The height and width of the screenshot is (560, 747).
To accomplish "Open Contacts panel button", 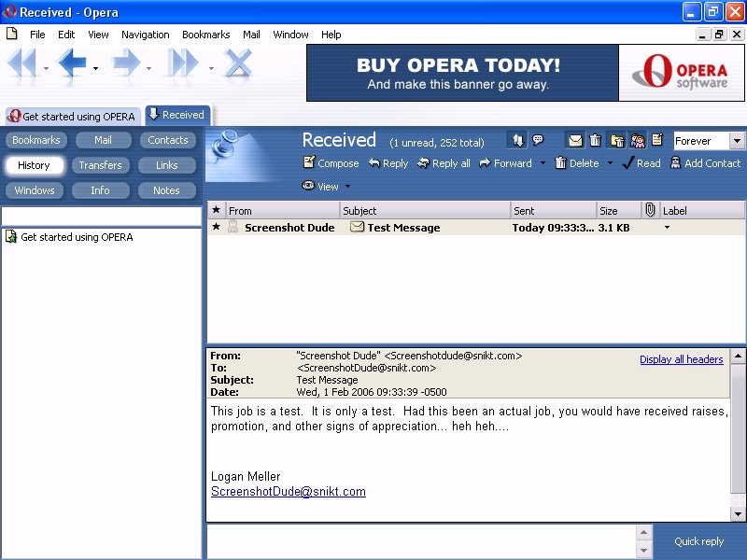I will pos(168,140).
